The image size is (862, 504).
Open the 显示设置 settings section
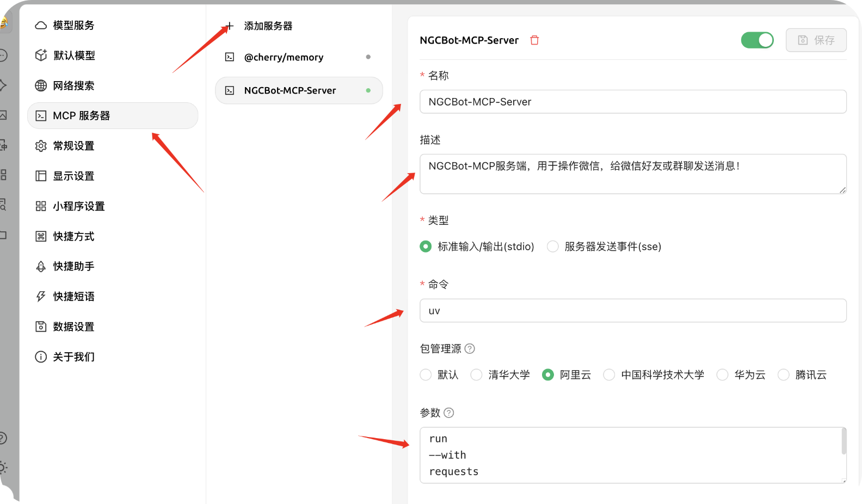[x=113, y=176]
